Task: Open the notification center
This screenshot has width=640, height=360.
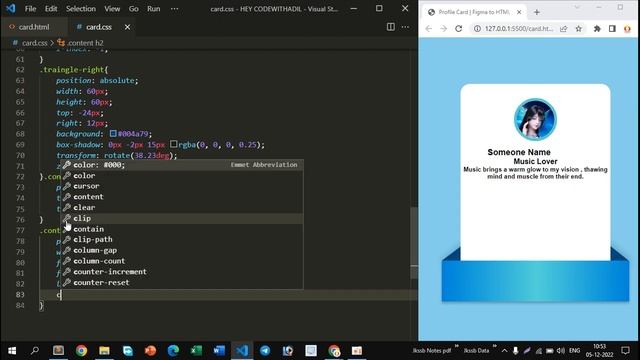Action: 625,351
